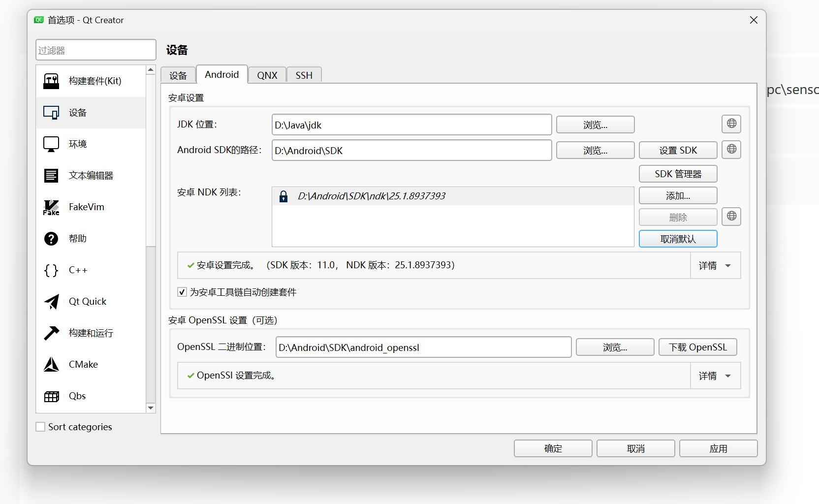The image size is (819, 504).
Task: Click the 过滤器 filter input field
Action: click(96, 50)
